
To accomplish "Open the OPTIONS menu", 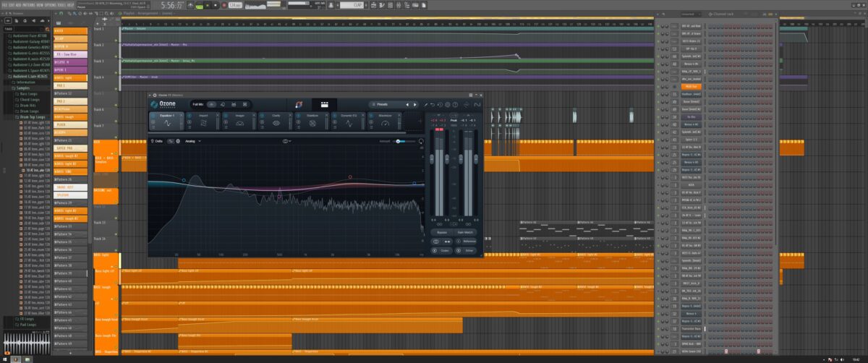I will pos(50,5).
